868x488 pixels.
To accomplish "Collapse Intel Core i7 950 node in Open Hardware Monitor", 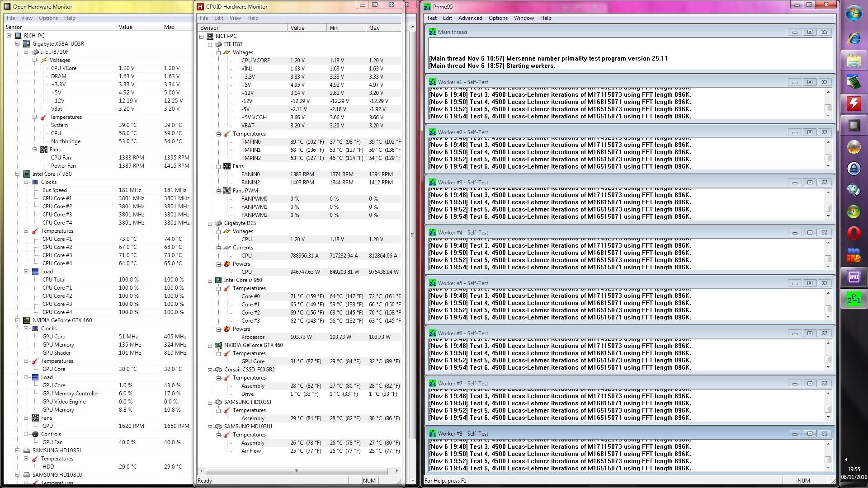I will click(x=18, y=174).
